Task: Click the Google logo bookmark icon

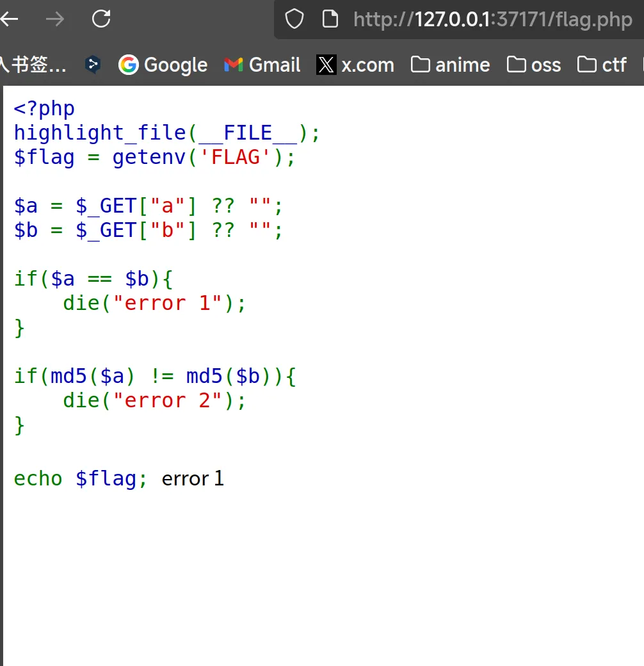Action: (129, 65)
